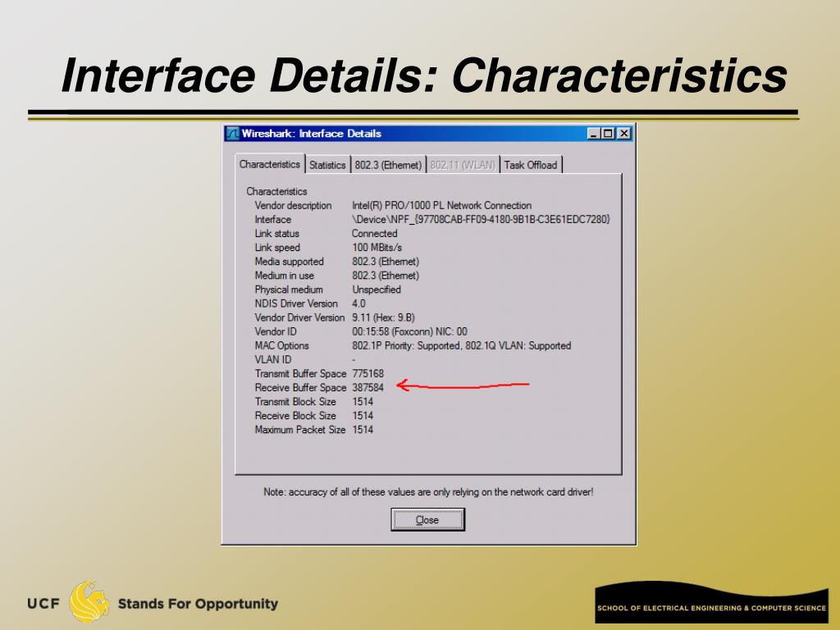The image size is (840, 630).
Task: Click the Physical medium label
Action: 289,290
